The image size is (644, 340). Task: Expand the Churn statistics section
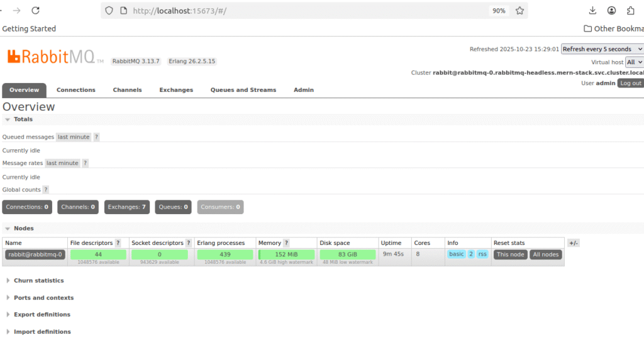(x=38, y=281)
